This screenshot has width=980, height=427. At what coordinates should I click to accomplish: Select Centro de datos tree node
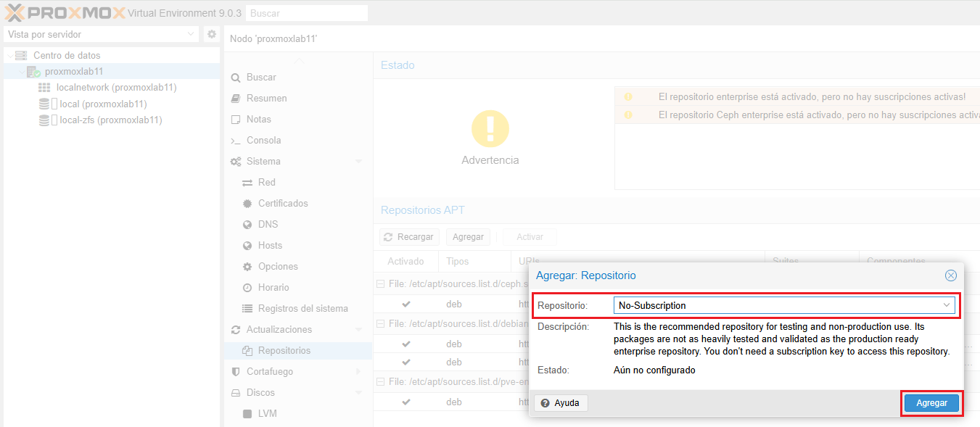pos(67,55)
